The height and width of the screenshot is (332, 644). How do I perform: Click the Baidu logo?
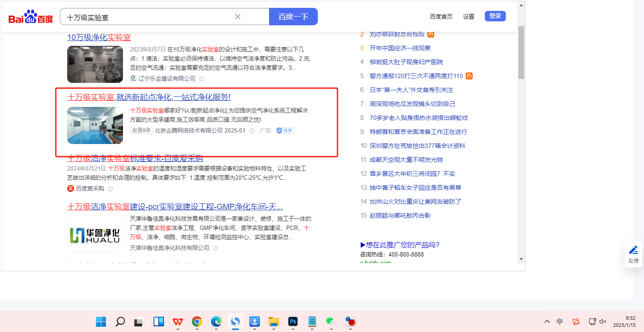[x=31, y=17]
